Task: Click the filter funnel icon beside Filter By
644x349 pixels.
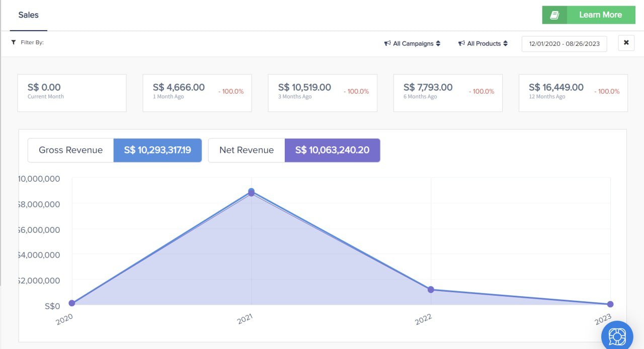Action: pyautogui.click(x=14, y=42)
